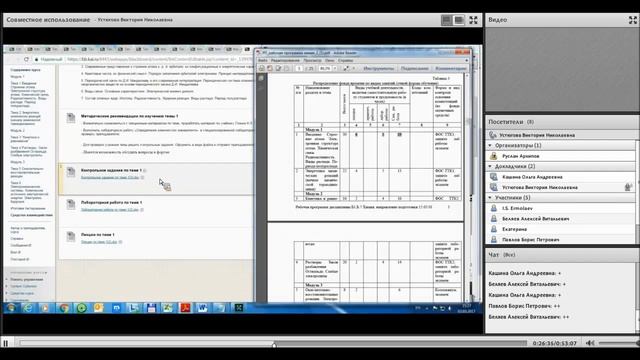Open green circular app on taskbar
640x360 pixels.
pos(82,308)
